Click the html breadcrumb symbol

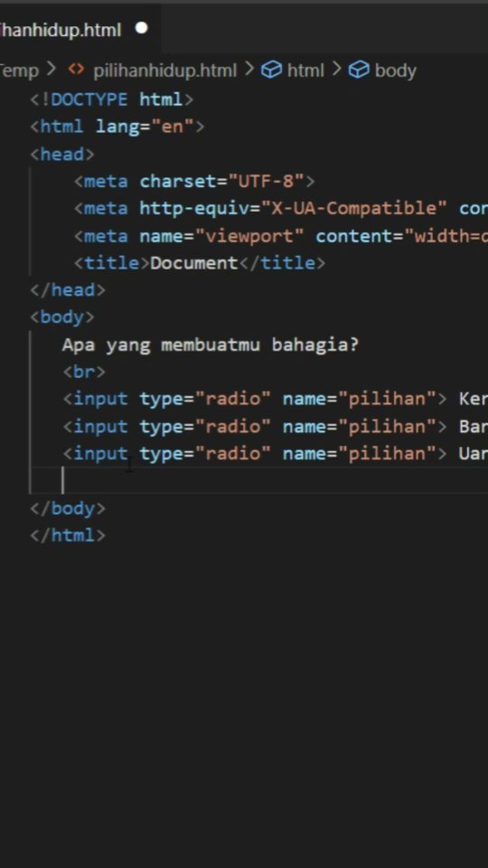tap(305, 71)
